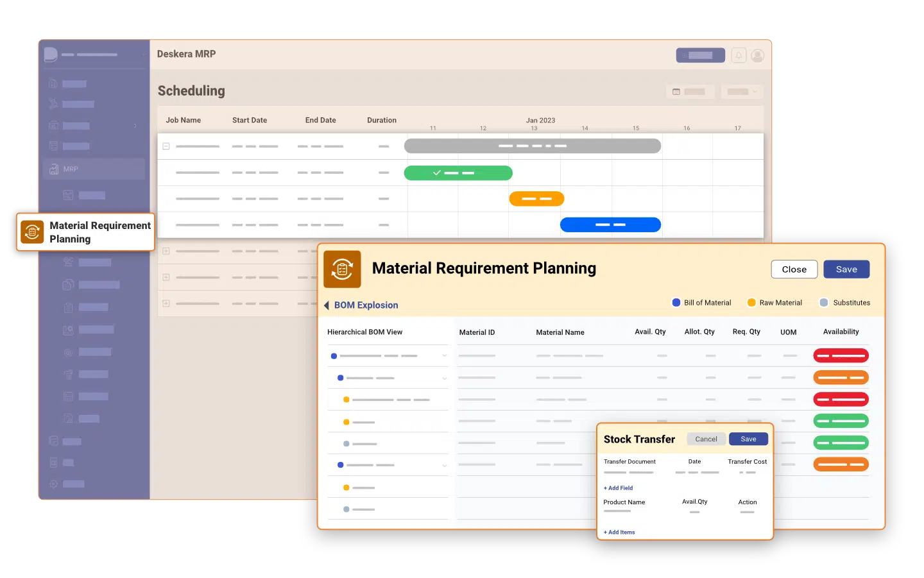Save the Material Requirement Planning changes

click(846, 269)
